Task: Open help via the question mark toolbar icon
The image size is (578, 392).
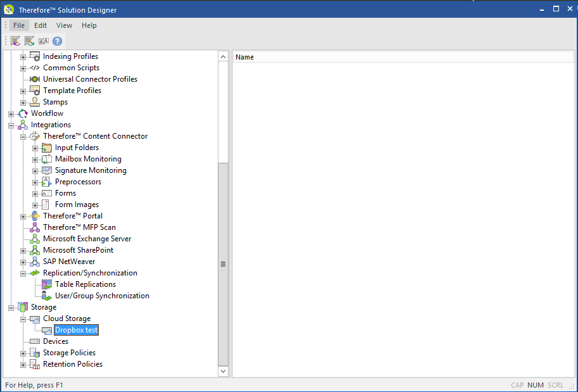Action: click(57, 41)
